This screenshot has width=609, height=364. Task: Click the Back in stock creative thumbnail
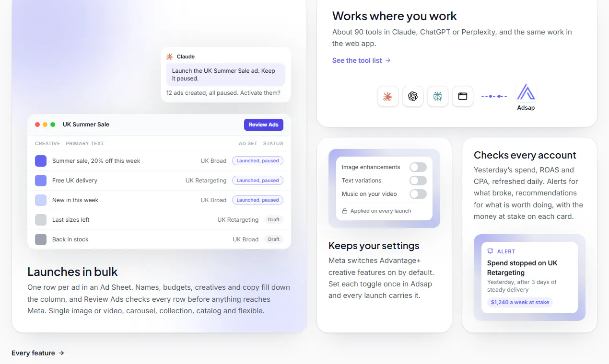click(x=41, y=239)
